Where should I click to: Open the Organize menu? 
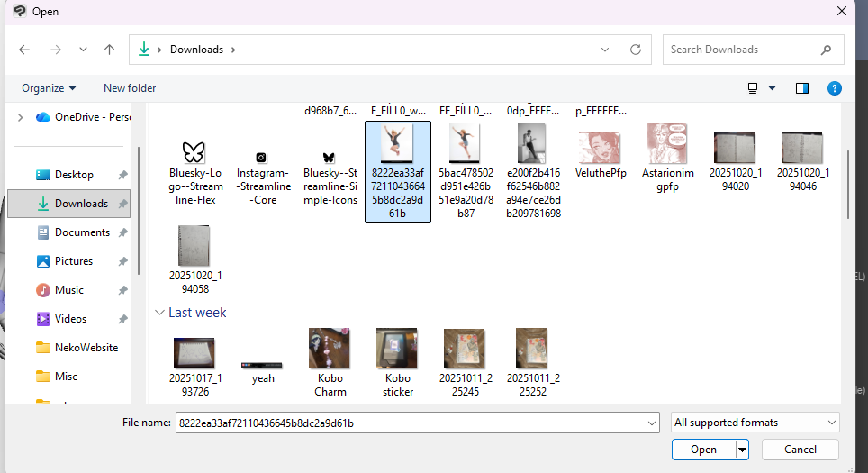(49, 88)
